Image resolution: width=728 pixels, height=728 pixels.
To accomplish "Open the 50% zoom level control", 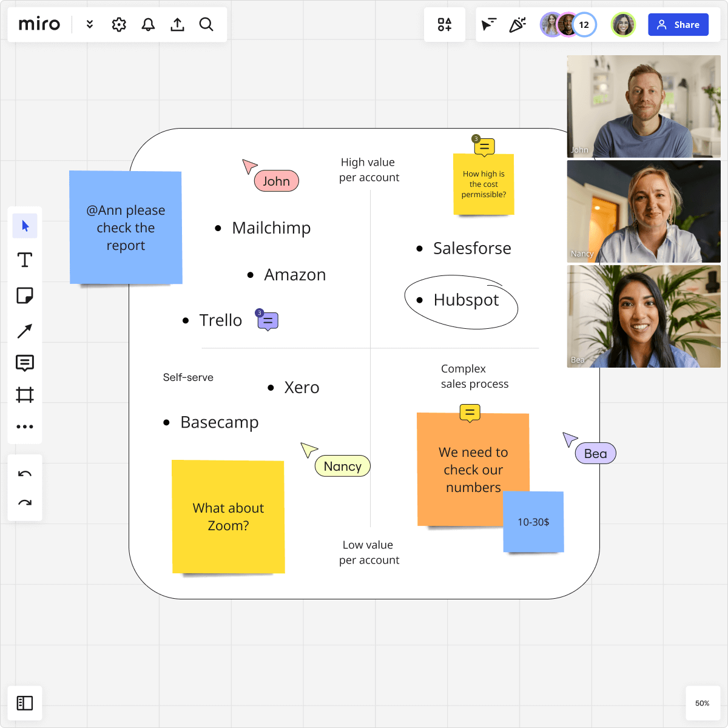I will (703, 703).
